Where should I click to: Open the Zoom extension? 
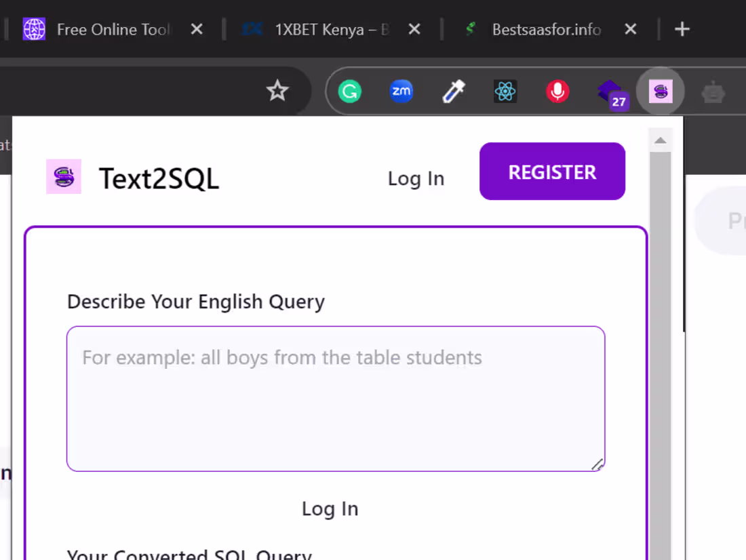(401, 91)
